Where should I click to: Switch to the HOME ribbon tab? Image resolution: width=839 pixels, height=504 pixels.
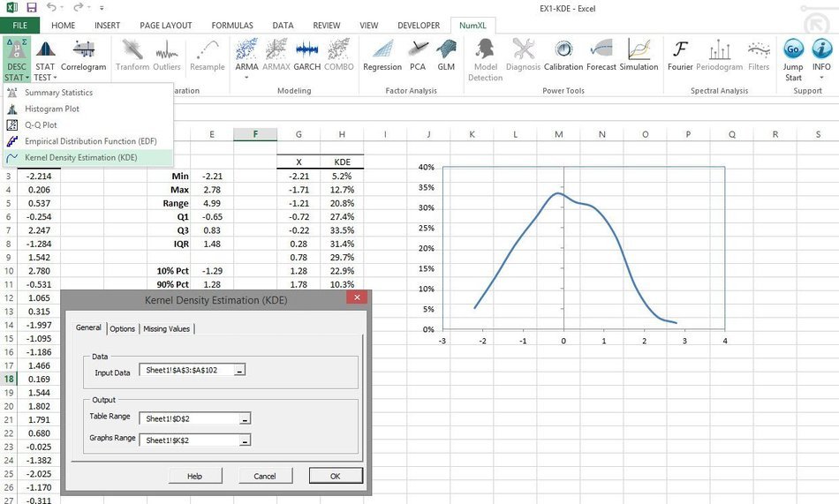[63, 25]
